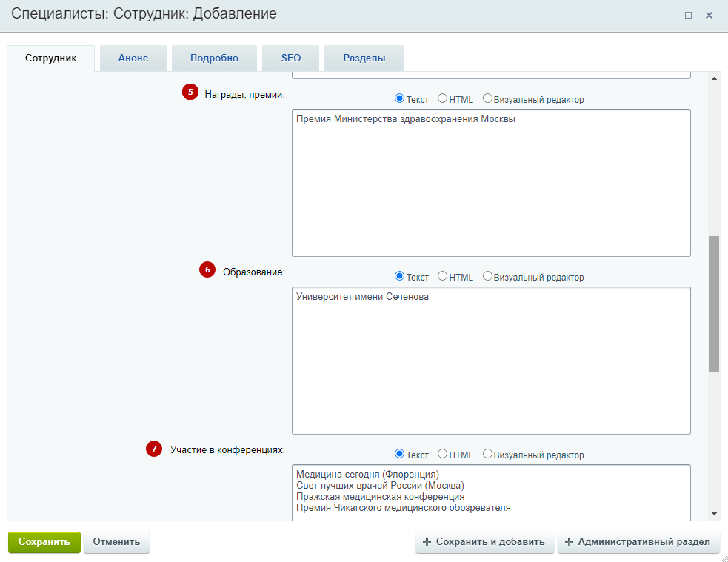This screenshot has width=728, height=562.
Task: Click Сохранить и добавить button
Action: [x=484, y=542]
